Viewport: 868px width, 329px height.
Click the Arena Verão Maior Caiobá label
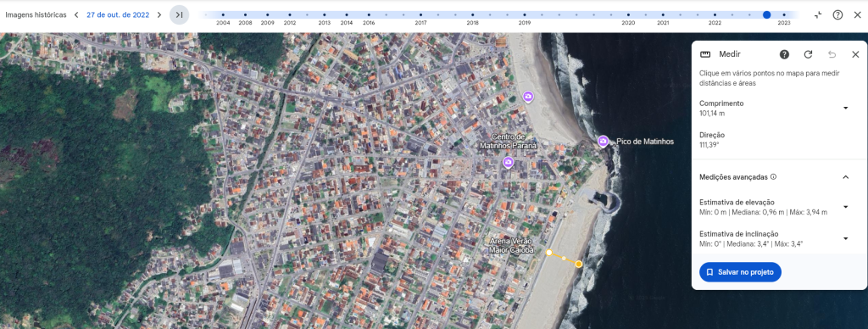tap(511, 246)
